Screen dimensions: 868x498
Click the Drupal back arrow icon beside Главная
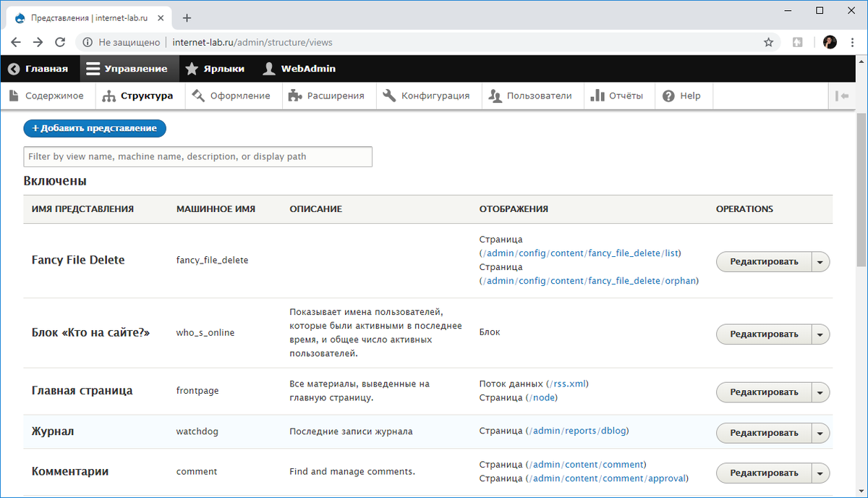click(14, 69)
